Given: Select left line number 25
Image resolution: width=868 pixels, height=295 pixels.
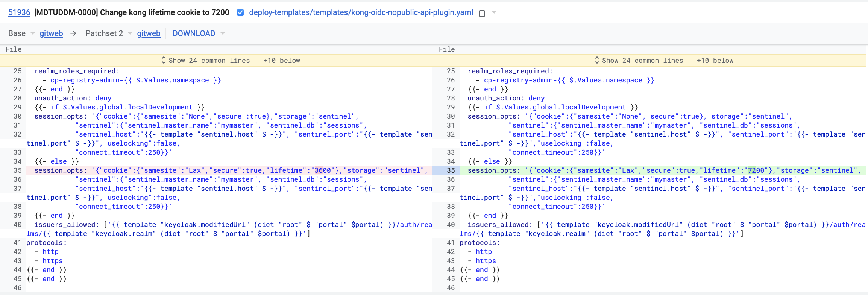Looking at the screenshot, I should coord(18,71).
